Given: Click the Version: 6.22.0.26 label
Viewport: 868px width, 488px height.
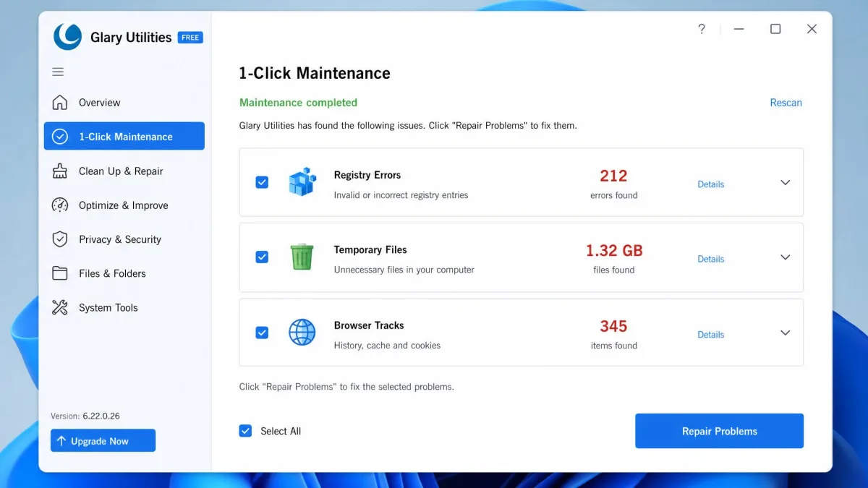Looking at the screenshot, I should (85, 416).
